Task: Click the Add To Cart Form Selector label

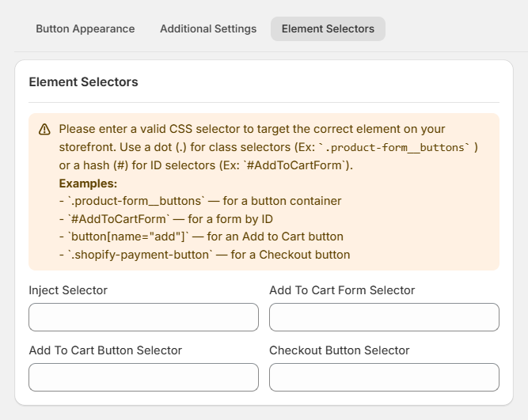Action: (342, 290)
